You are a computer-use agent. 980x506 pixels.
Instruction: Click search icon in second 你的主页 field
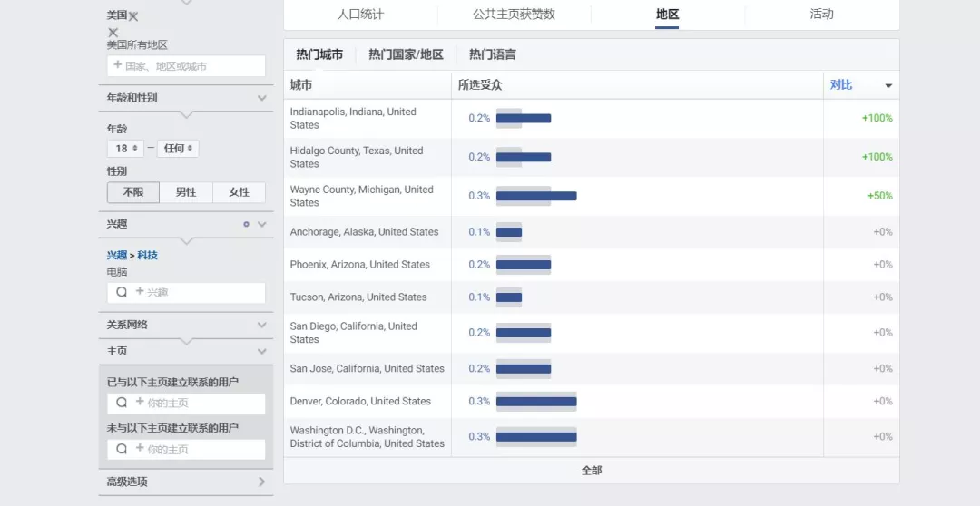122,449
